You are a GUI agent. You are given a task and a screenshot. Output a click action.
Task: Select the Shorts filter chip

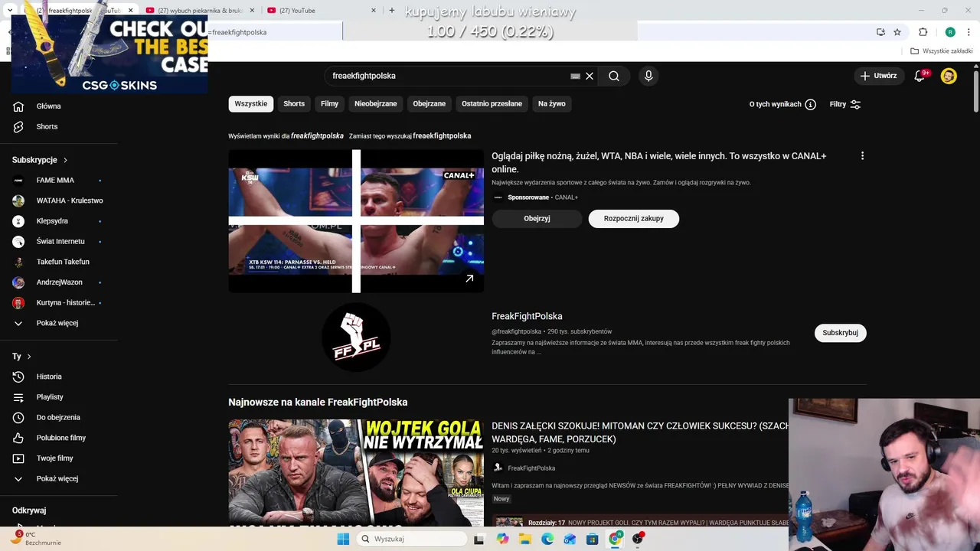pyautogui.click(x=294, y=104)
